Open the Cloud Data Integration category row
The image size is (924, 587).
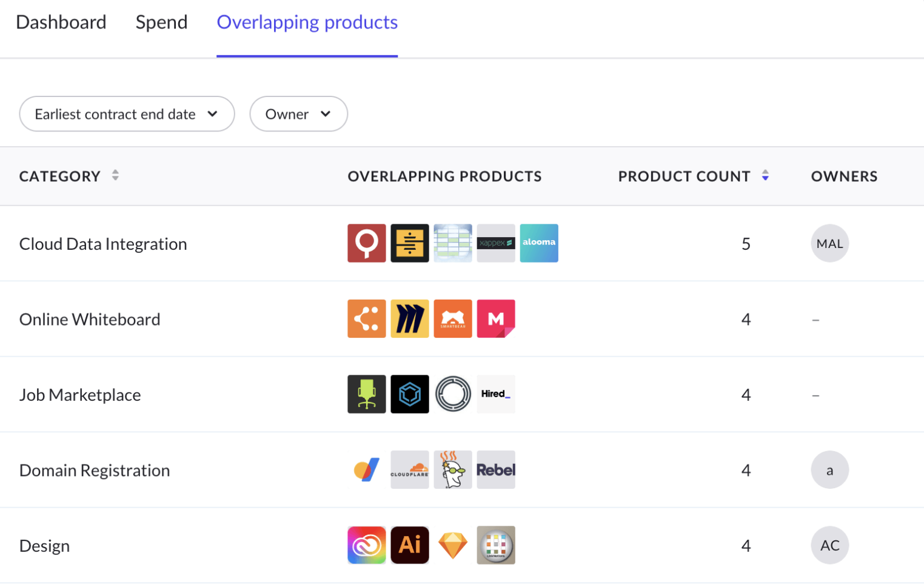(x=103, y=244)
